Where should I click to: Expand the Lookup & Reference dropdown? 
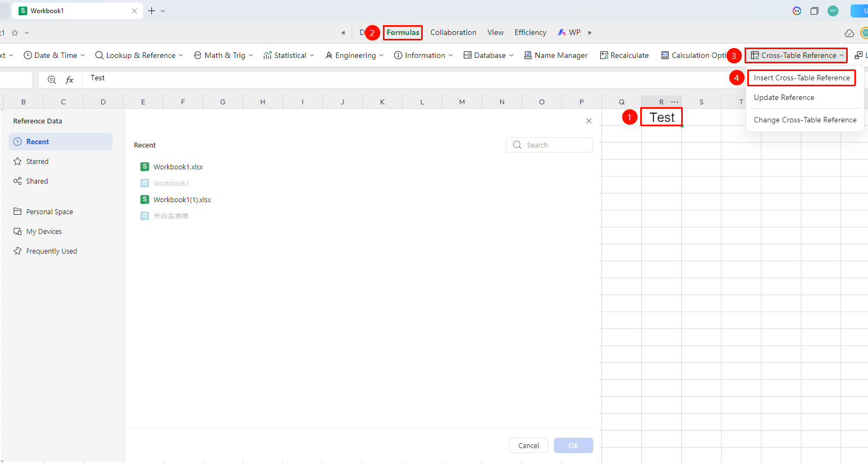[x=139, y=55]
